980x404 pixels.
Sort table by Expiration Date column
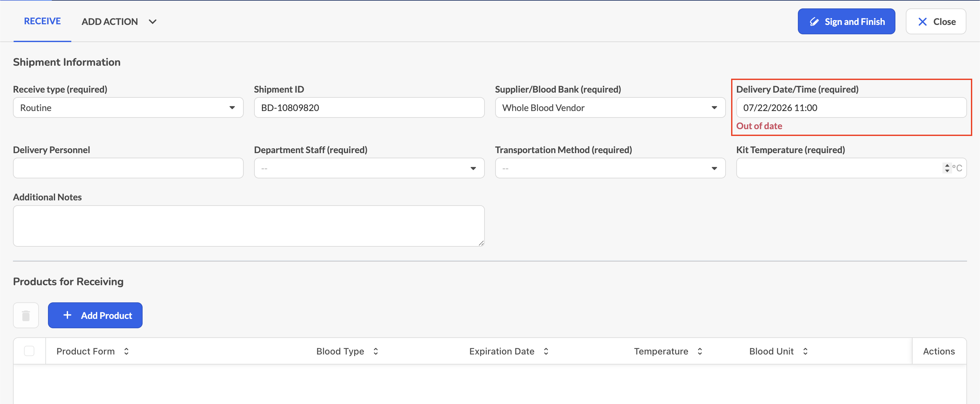tap(546, 351)
